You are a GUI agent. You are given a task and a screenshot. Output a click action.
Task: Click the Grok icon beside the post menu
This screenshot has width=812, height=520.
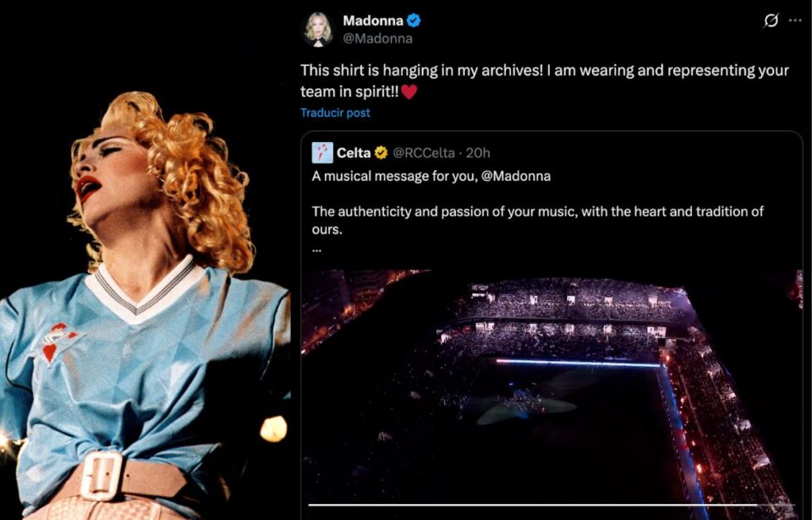(x=771, y=21)
